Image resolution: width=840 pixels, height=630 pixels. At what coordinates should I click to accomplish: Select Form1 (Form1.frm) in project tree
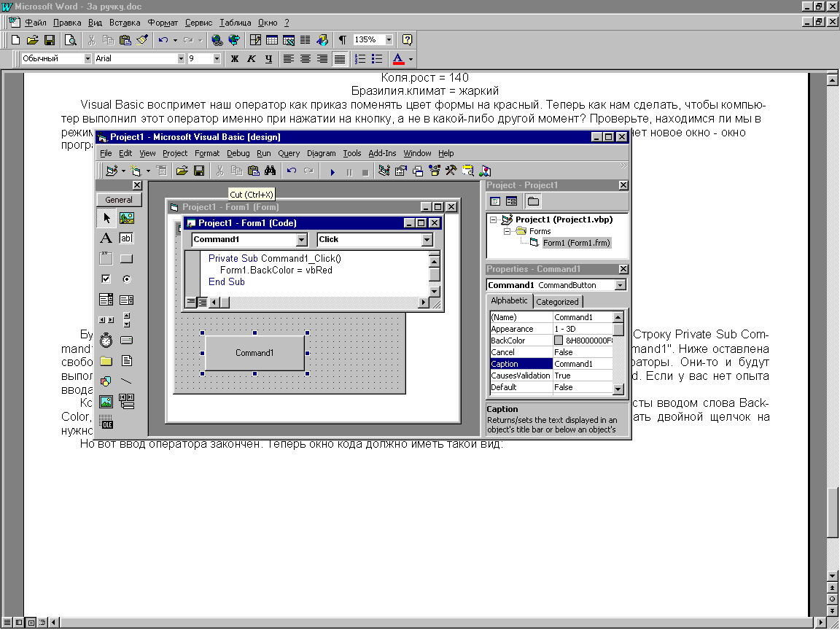pyautogui.click(x=577, y=244)
